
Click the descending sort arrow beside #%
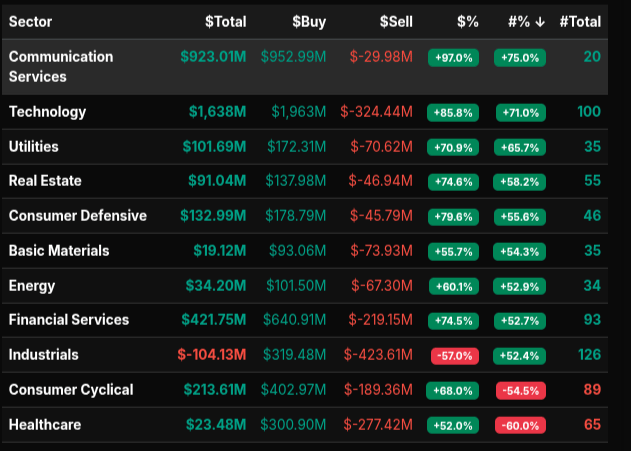point(540,21)
